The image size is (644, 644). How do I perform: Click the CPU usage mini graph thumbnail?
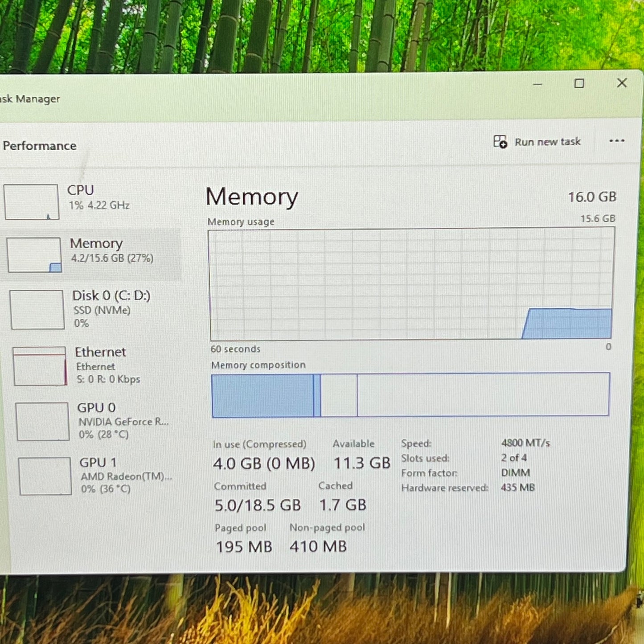[x=31, y=202]
